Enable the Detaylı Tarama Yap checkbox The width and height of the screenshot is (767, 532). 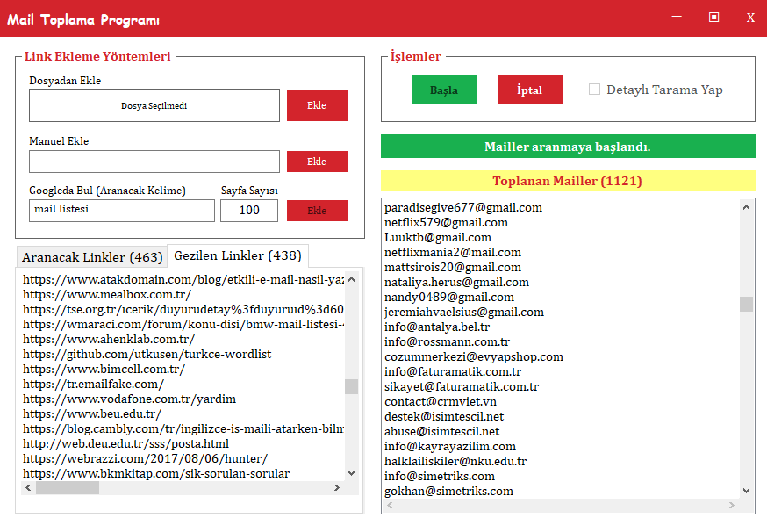click(x=595, y=90)
